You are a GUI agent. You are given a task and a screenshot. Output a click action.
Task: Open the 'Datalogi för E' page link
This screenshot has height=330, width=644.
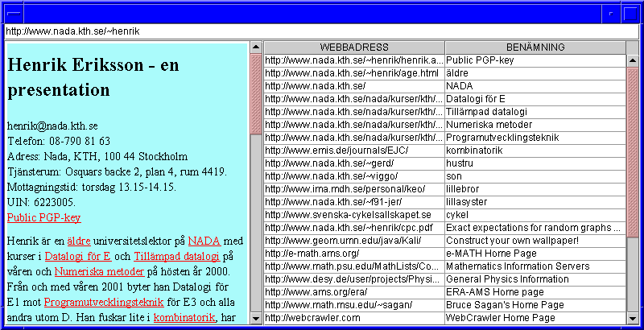click(x=77, y=256)
